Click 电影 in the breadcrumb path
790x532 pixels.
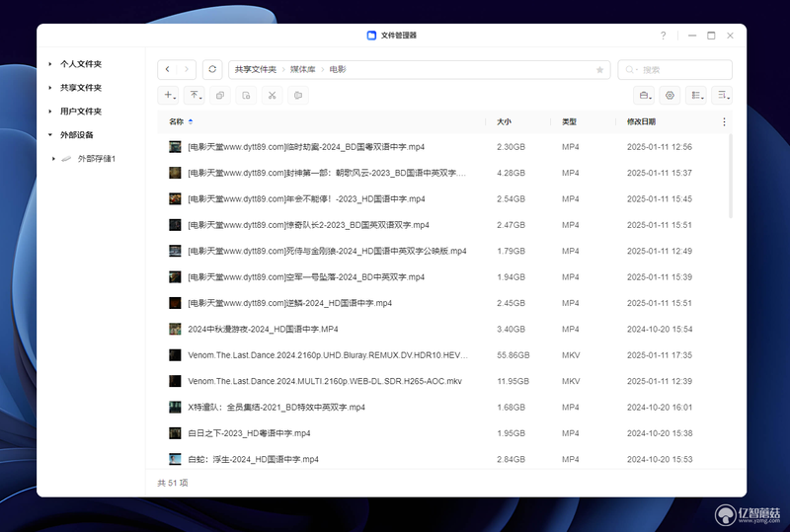pyautogui.click(x=338, y=69)
